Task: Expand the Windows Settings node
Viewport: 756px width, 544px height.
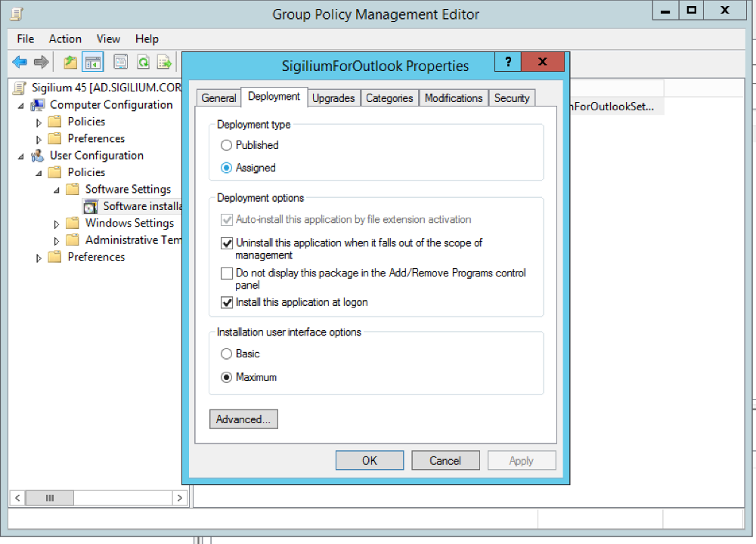Action: (57, 224)
